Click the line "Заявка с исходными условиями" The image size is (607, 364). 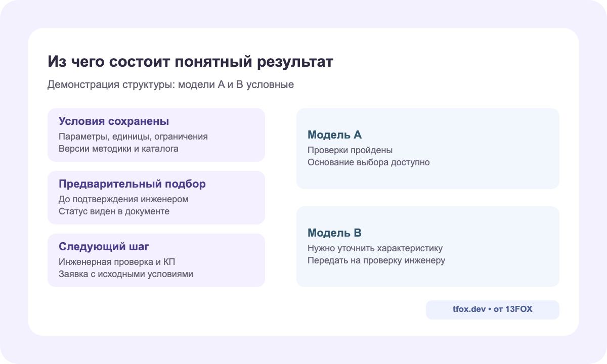[126, 274]
